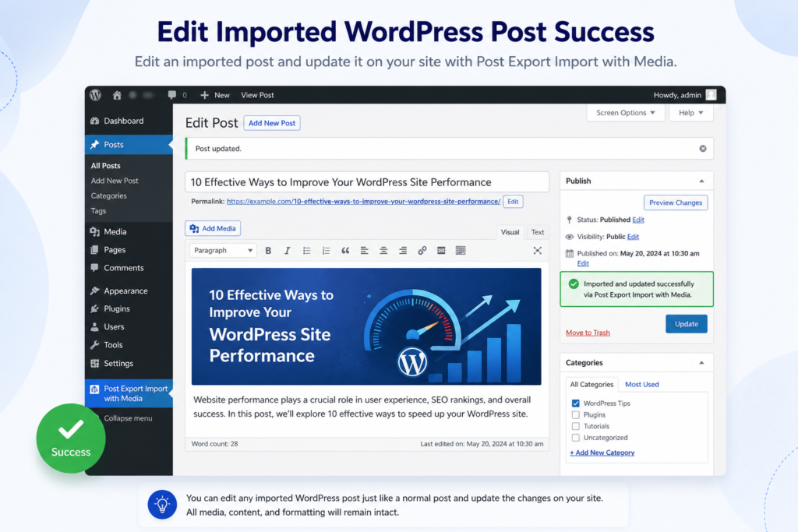Check the Uncategorized category checkbox
This screenshot has width=798, height=532.
[x=576, y=438]
